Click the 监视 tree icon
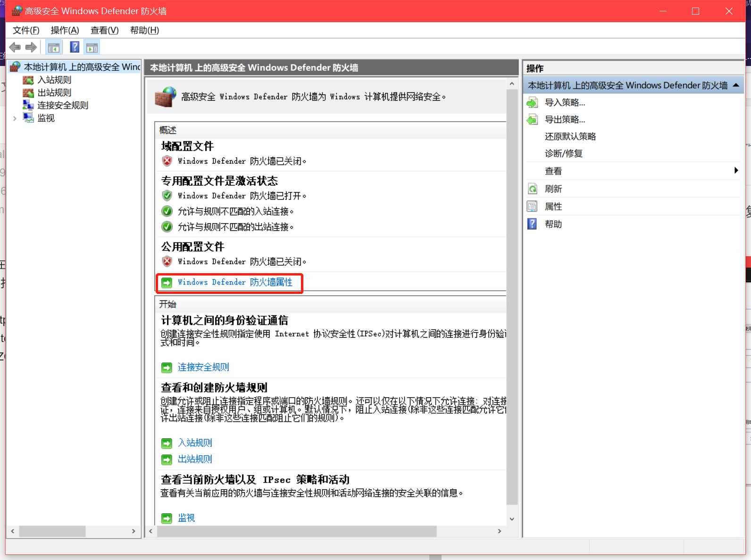This screenshot has width=751, height=560. (28, 118)
